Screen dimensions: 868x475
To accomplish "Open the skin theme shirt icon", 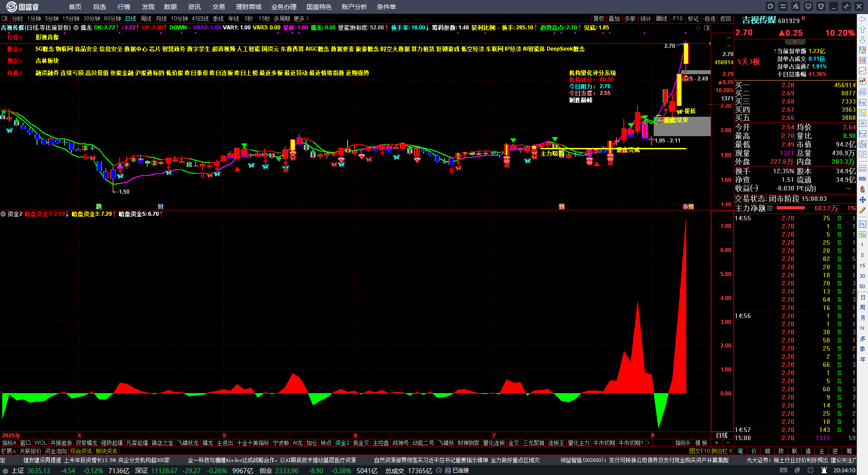I will [x=821, y=6].
